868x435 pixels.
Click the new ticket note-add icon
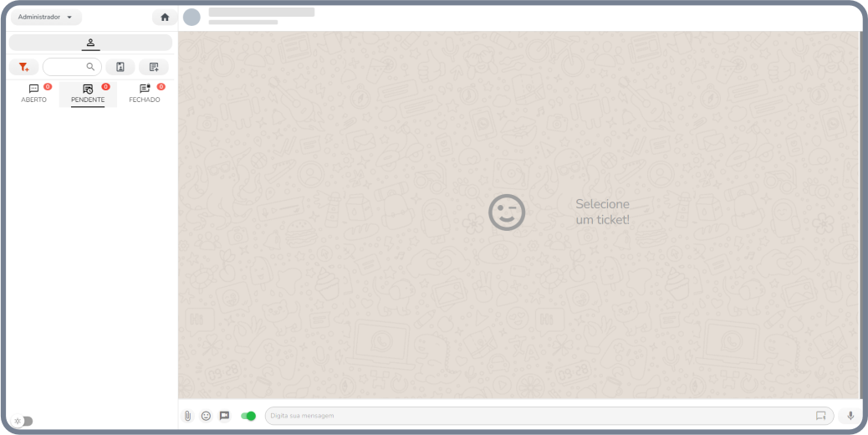pos(154,67)
